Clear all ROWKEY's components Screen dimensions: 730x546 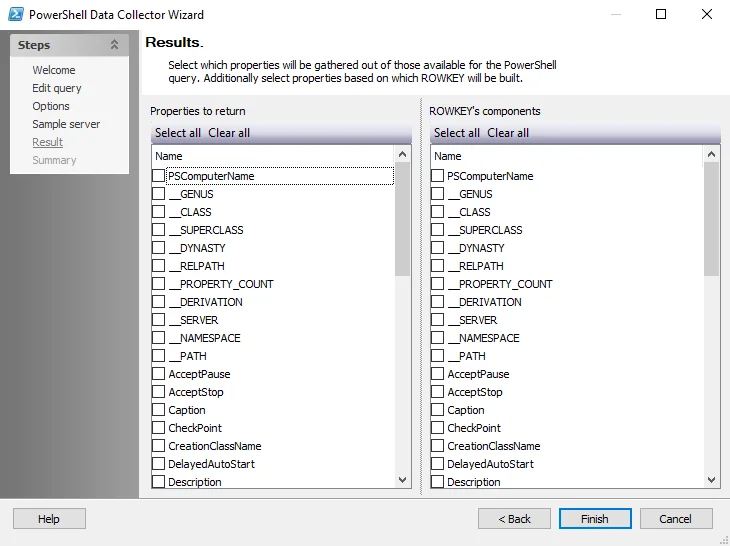pos(508,133)
